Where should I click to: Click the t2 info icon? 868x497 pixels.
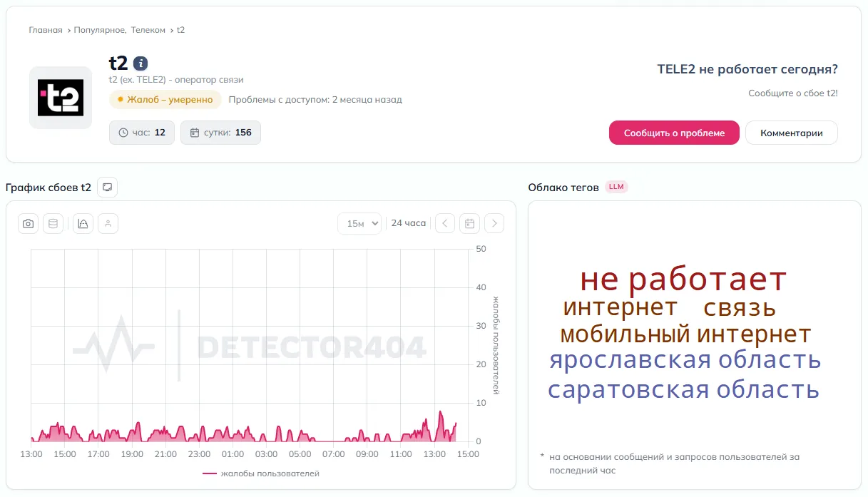click(141, 63)
